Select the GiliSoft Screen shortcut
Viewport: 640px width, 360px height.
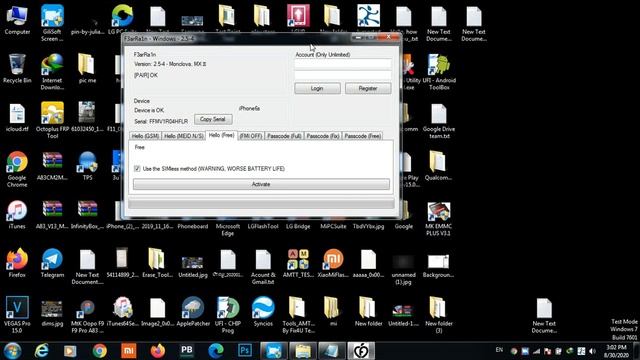[x=52, y=24]
